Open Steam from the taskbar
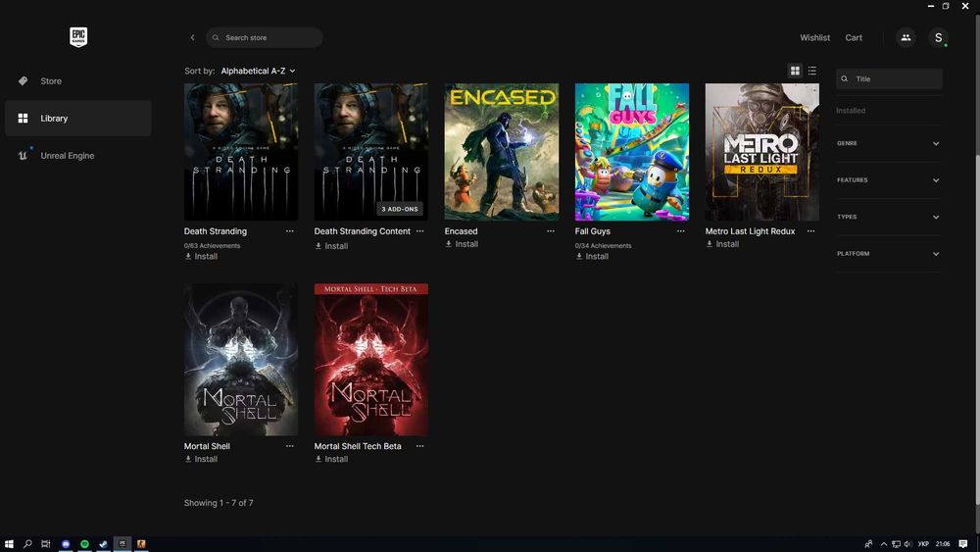This screenshot has height=552, width=980. 103,544
